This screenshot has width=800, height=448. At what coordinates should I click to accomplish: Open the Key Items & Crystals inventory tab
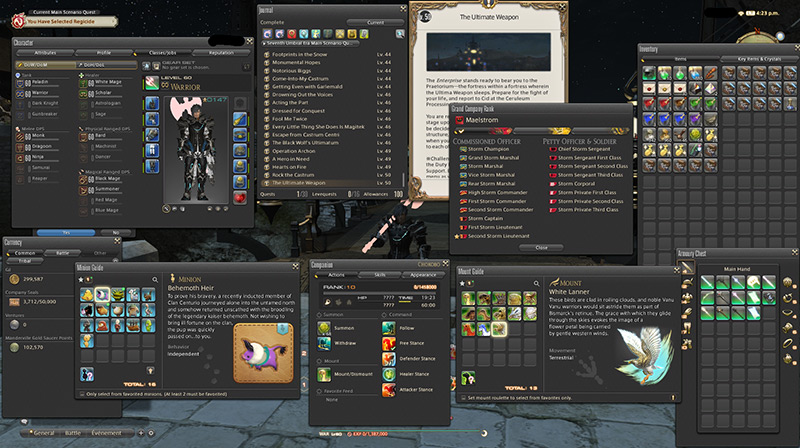(x=759, y=59)
